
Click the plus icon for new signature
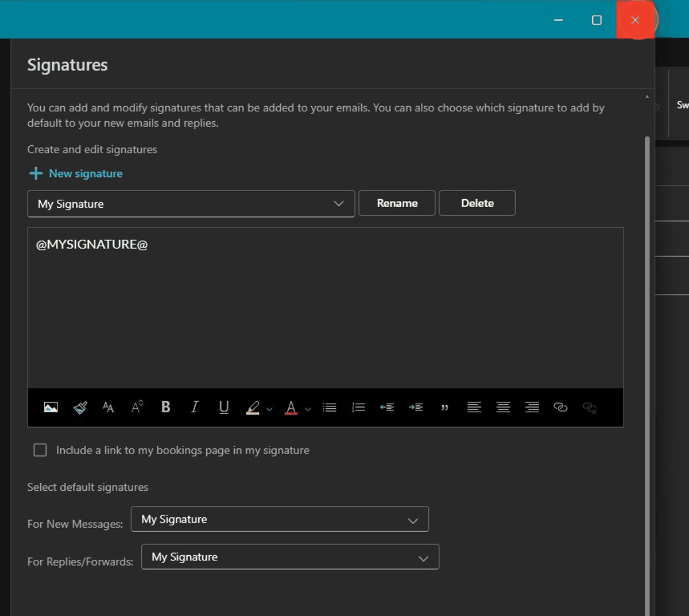tap(36, 173)
